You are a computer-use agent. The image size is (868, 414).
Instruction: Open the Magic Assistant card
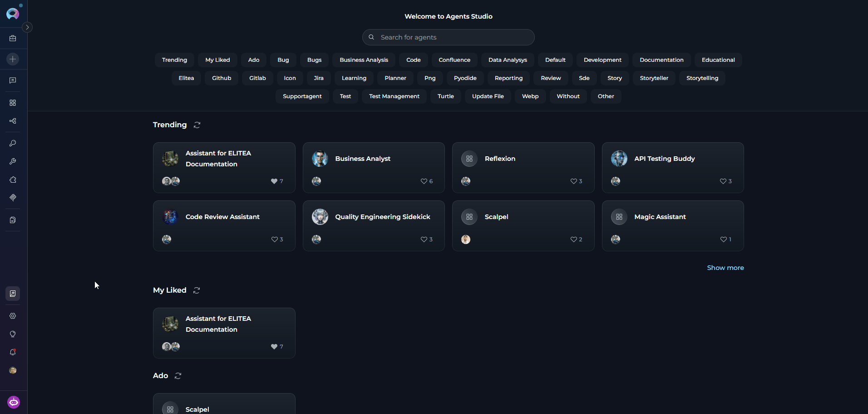(673, 226)
